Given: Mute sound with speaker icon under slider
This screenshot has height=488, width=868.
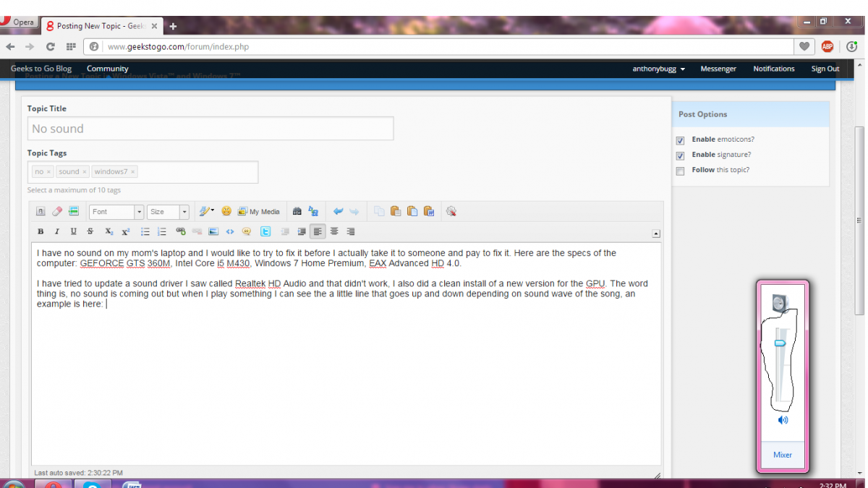Looking at the screenshot, I should [783, 420].
